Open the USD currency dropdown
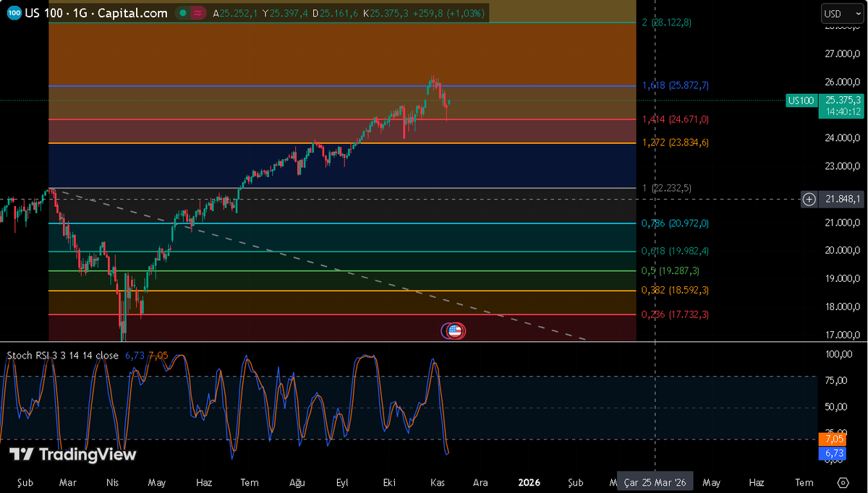 tap(842, 13)
